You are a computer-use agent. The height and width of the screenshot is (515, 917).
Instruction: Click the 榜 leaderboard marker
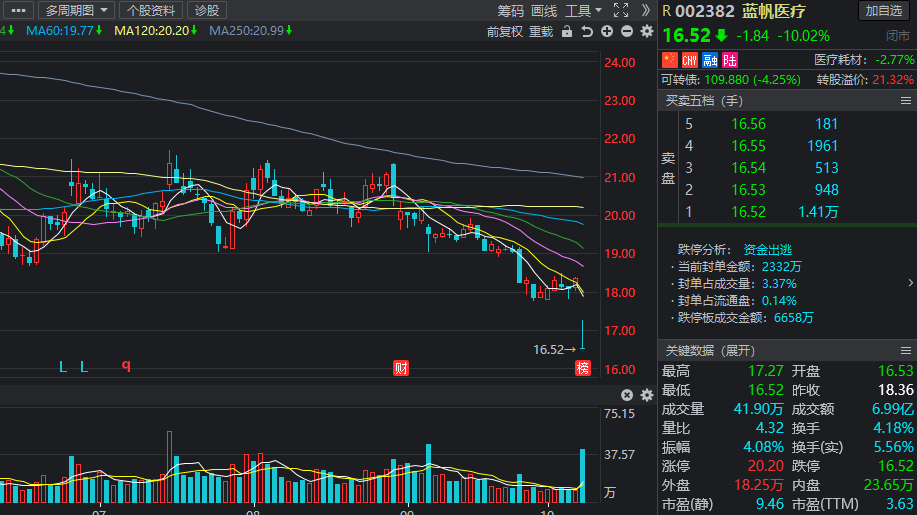pyautogui.click(x=582, y=368)
